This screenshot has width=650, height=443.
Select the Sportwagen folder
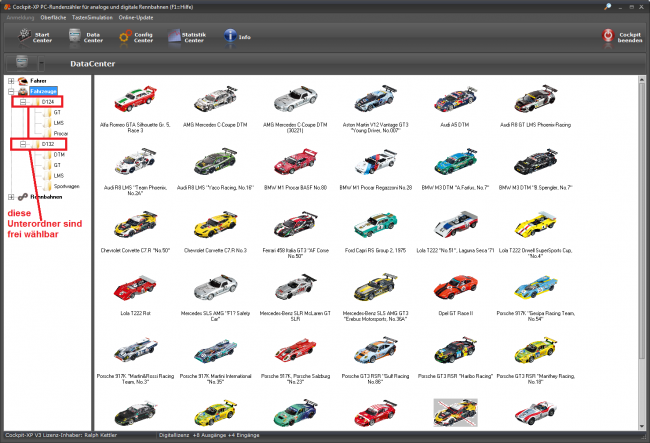[66, 186]
